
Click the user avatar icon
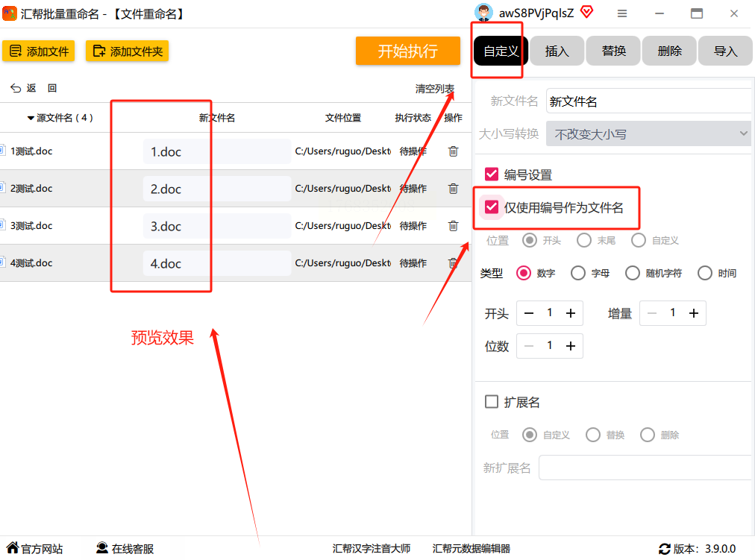(483, 13)
